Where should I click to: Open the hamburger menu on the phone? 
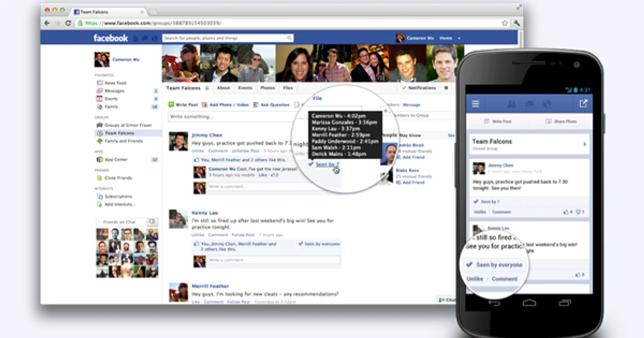pyautogui.click(x=476, y=104)
